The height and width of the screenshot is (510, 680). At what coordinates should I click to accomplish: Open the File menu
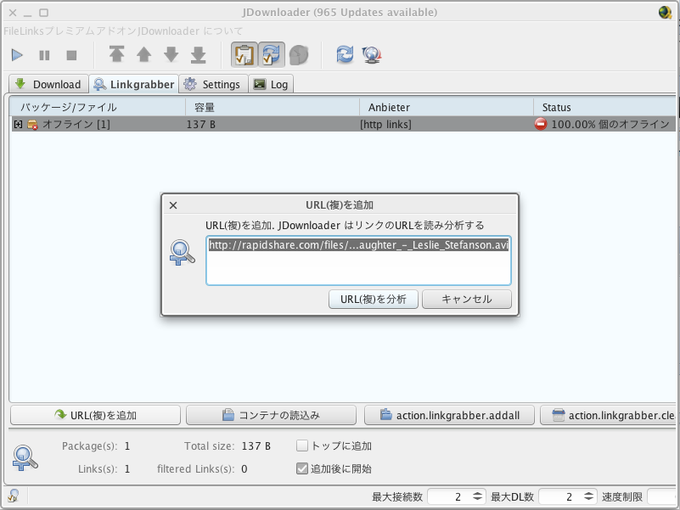tap(10, 31)
